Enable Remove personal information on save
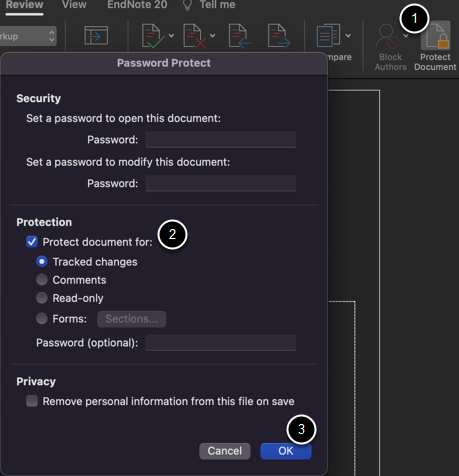The height and width of the screenshot is (476, 459). 32,401
